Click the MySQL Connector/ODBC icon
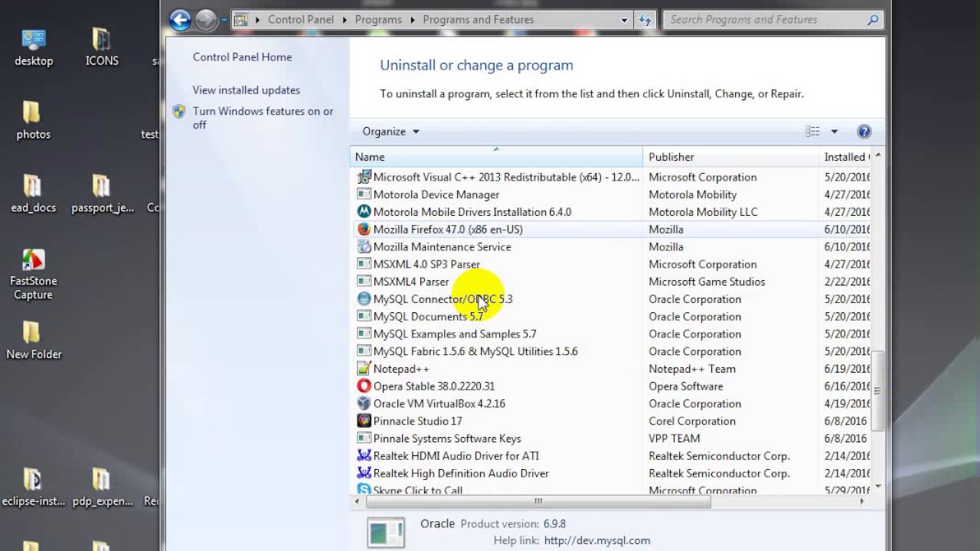980x551 pixels. (364, 298)
